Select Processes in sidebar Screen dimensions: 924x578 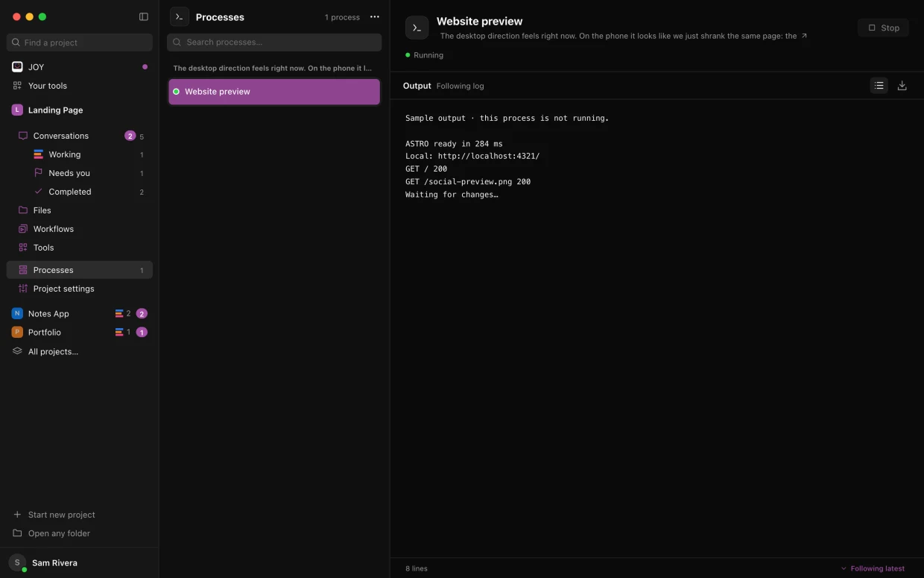pyautogui.click(x=80, y=270)
